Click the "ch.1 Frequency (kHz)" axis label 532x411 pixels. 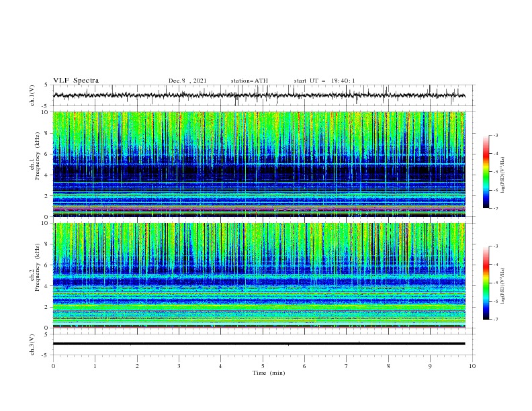[x=34, y=156]
